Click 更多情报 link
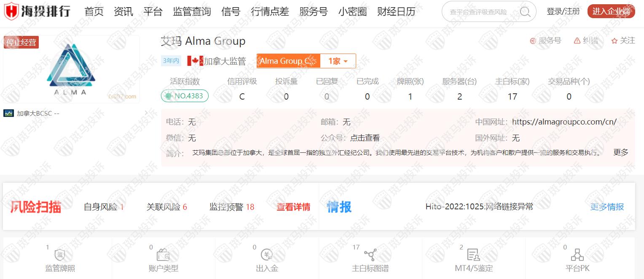 point(607,207)
